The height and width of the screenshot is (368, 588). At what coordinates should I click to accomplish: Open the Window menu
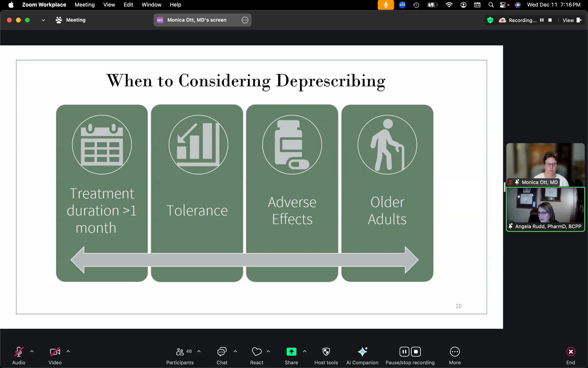tap(151, 5)
